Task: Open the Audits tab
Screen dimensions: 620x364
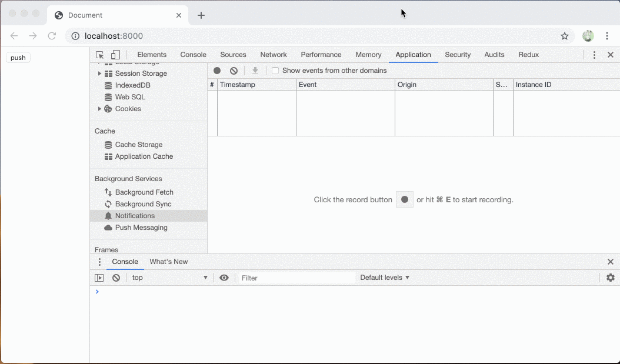Action: click(494, 55)
